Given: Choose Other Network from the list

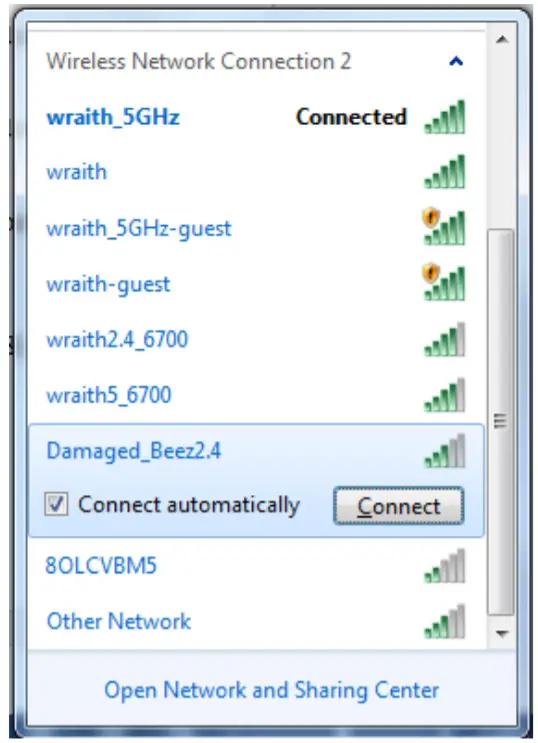Looking at the screenshot, I should point(256,622).
